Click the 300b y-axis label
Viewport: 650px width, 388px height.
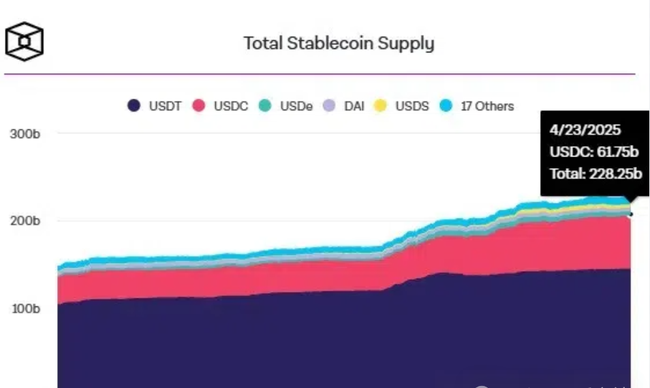pyautogui.click(x=25, y=134)
